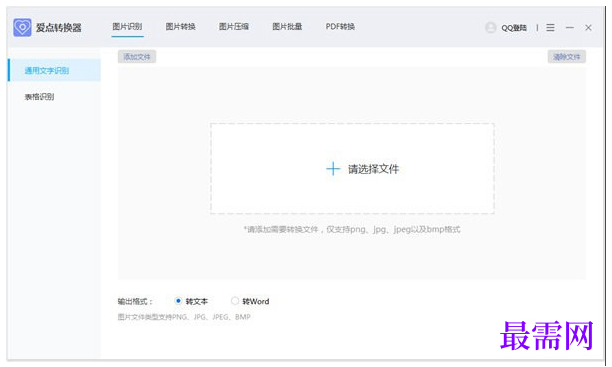The height and width of the screenshot is (367, 612).
Task: Click the 清除文件 button
Action: (567, 57)
